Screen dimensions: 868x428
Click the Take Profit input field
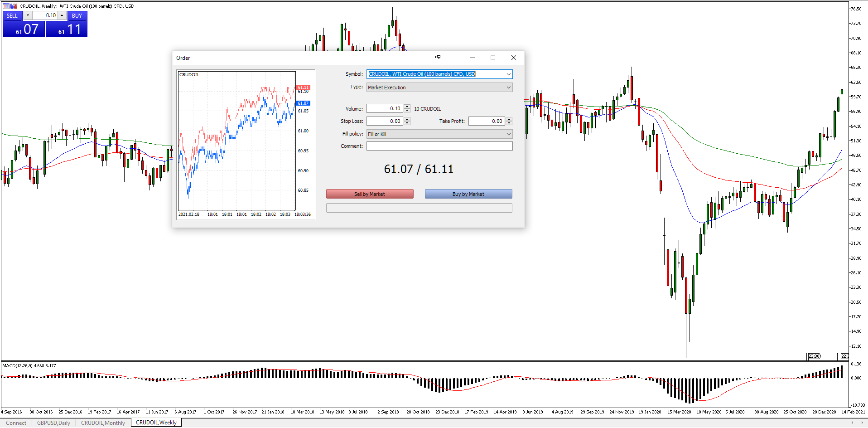click(x=487, y=121)
